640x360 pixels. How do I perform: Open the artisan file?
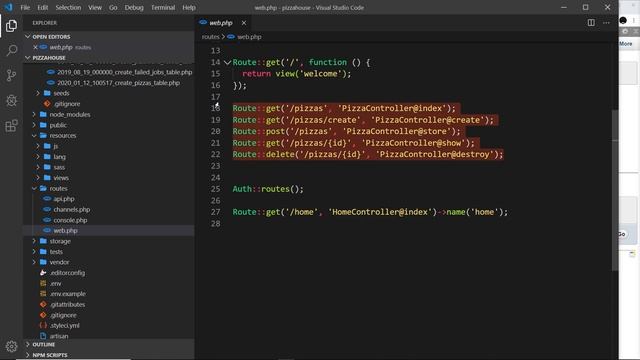tap(59, 336)
